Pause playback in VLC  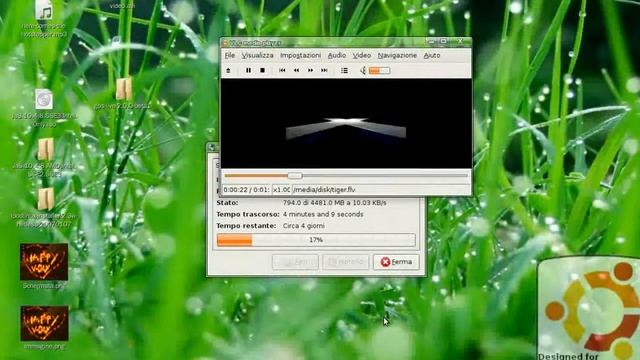pyautogui.click(x=248, y=71)
